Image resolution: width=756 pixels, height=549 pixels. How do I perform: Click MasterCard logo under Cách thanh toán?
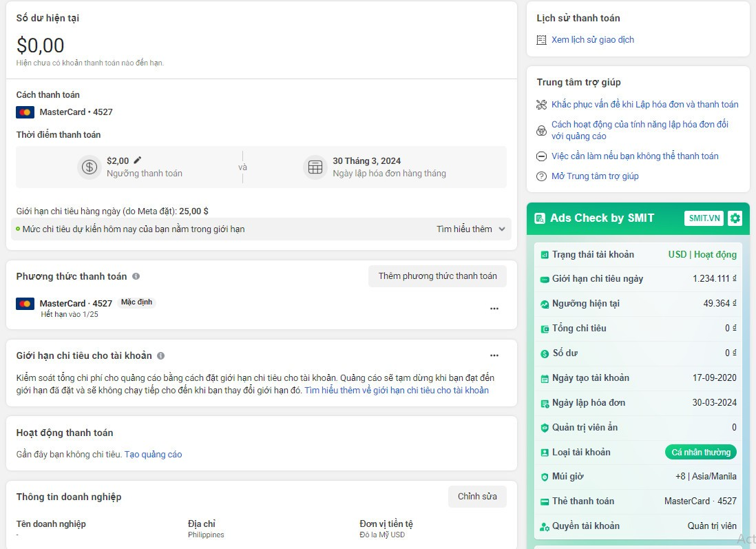pos(25,112)
